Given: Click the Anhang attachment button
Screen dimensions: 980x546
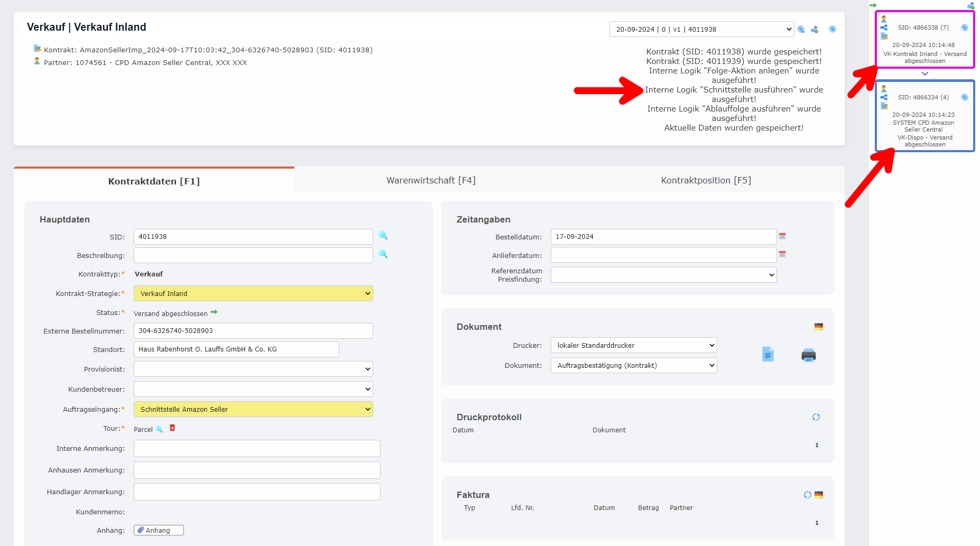Looking at the screenshot, I should tap(159, 530).
